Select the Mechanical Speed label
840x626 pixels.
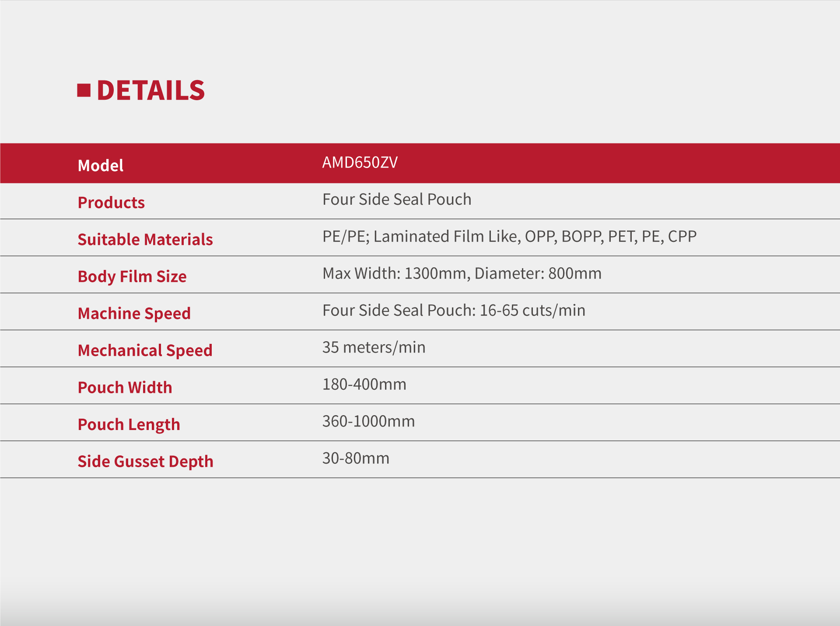click(145, 350)
